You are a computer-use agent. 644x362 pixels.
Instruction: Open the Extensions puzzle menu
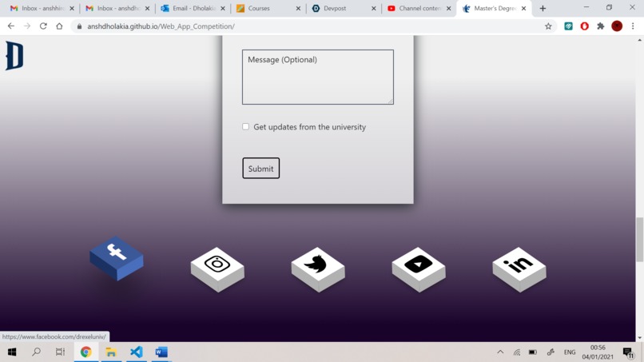click(601, 26)
